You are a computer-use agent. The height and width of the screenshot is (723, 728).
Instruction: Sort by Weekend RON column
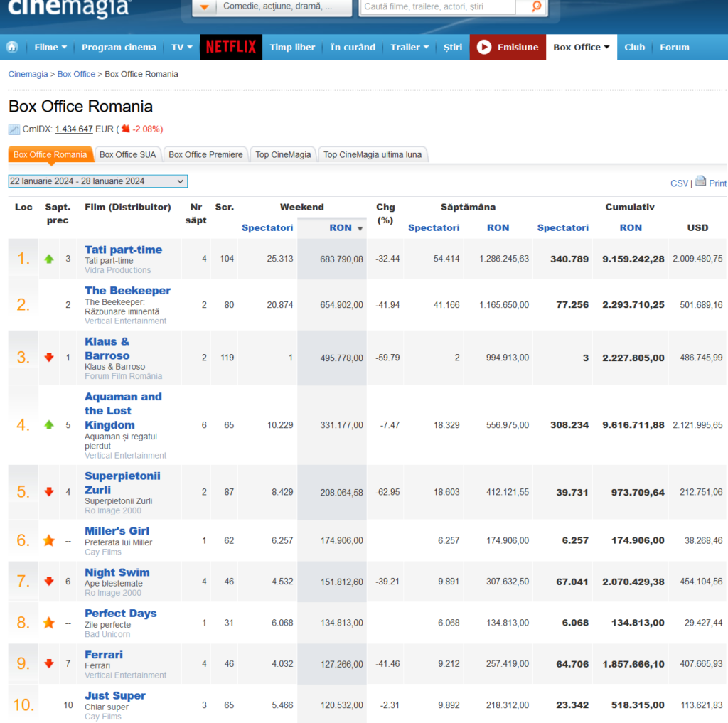click(x=346, y=227)
